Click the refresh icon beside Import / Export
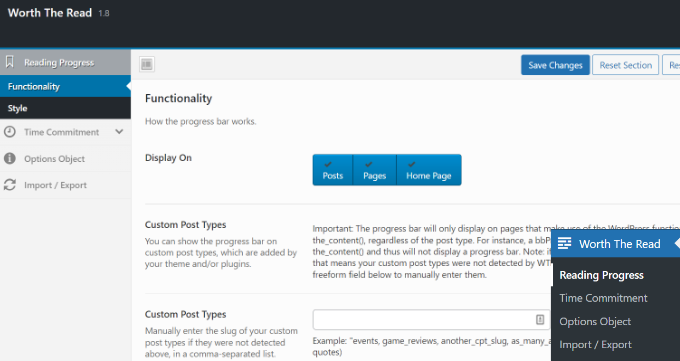This screenshot has width=680, height=361. (10, 185)
